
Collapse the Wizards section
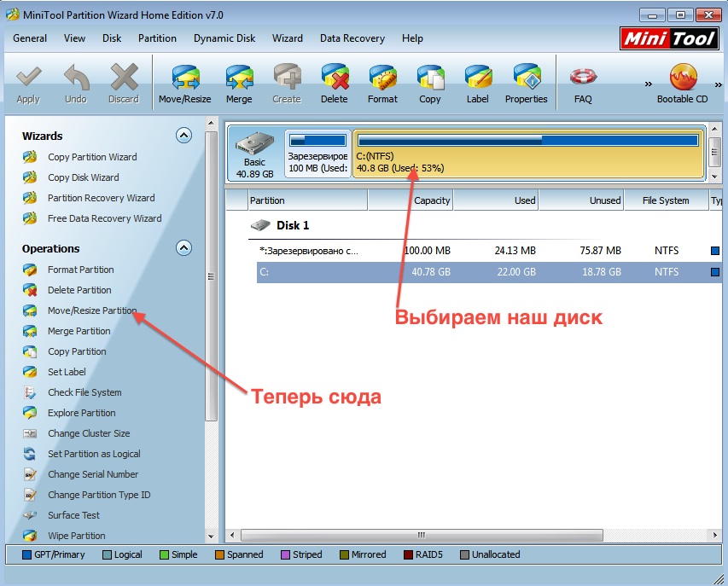click(x=183, y=136)
